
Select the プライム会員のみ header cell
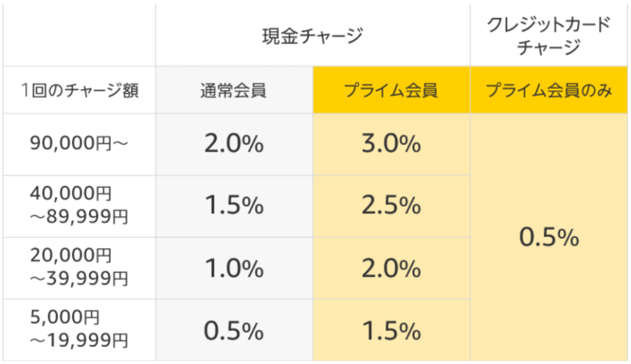coord(549,91)
